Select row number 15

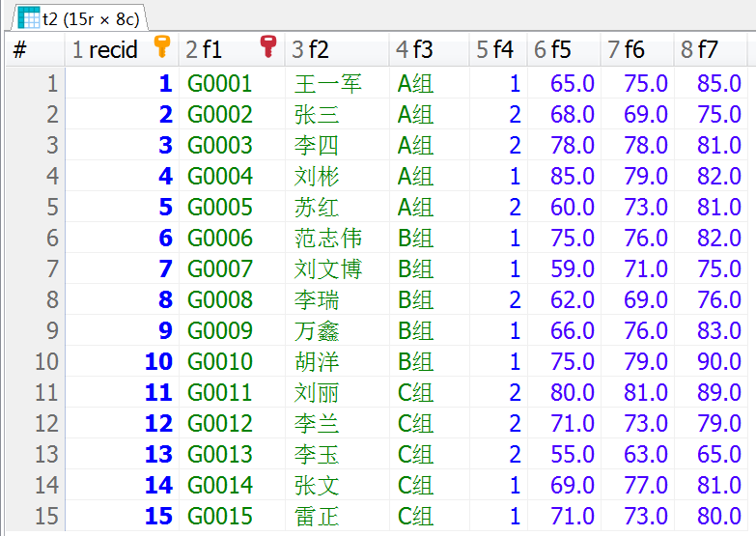point(46,517)
